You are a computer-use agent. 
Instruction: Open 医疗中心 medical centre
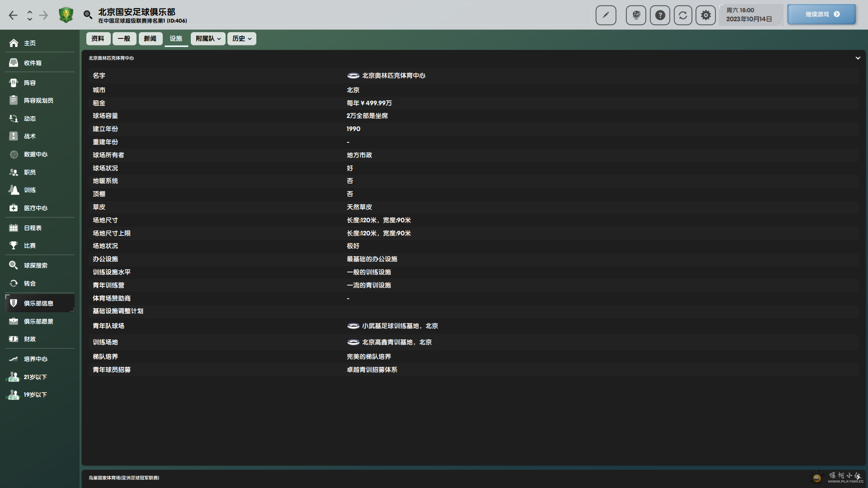tap(40, 208)
